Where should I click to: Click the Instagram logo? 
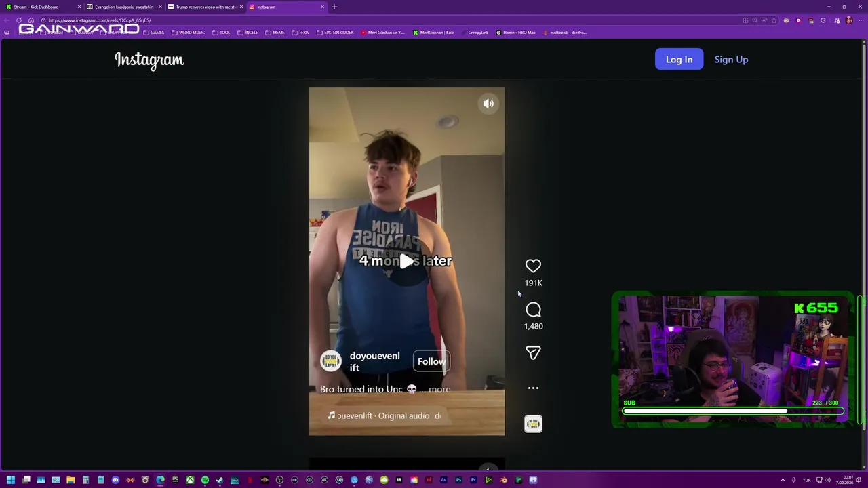(x=149, y=60)
